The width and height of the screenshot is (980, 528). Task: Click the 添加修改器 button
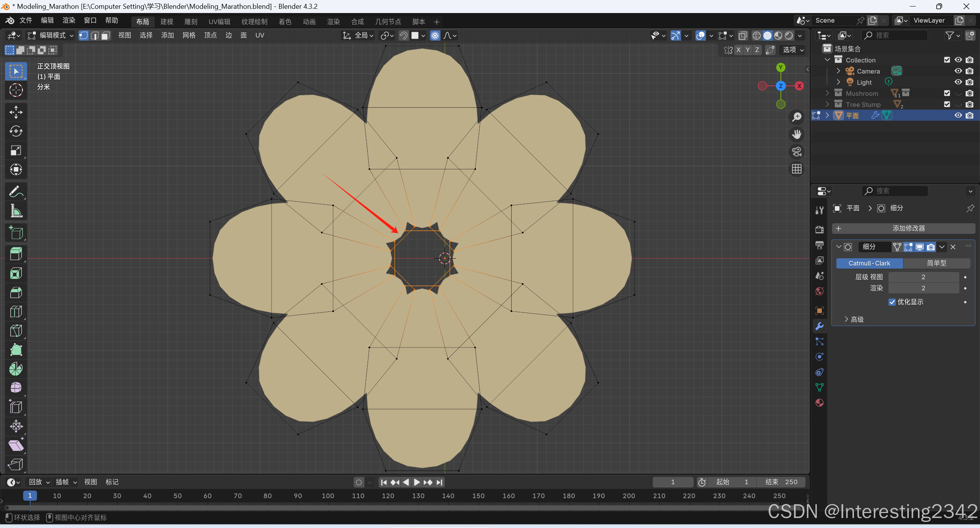click(904, 228)
